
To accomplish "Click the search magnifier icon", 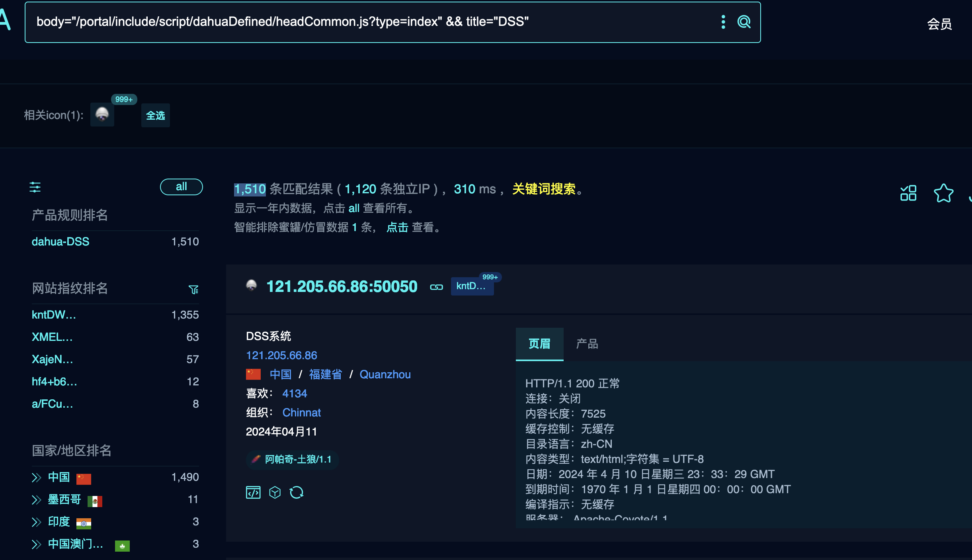I will tap(744, 22).
